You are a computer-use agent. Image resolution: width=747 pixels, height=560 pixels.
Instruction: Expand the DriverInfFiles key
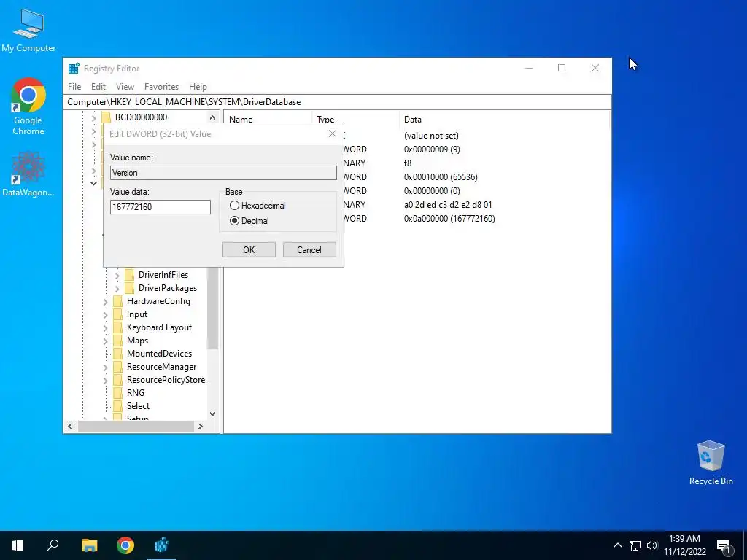click(x=117, y=275)
